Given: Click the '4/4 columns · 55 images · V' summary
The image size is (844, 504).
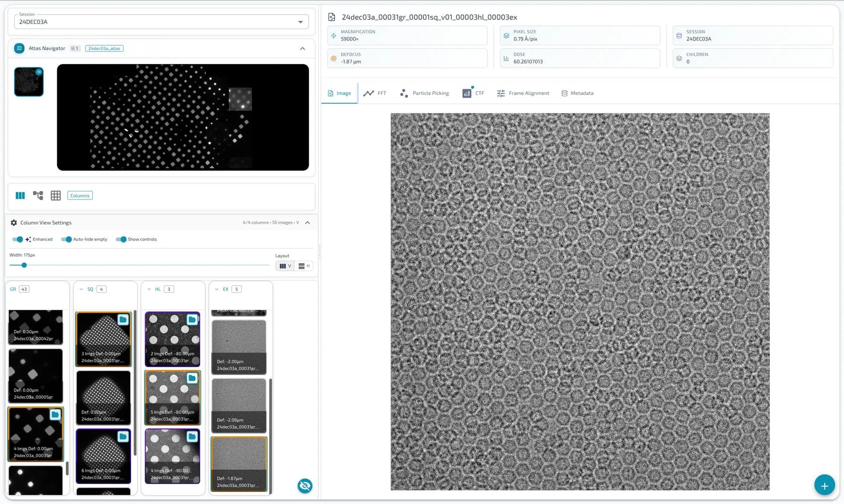Looking at the screenshot, I should pos(270,223).
